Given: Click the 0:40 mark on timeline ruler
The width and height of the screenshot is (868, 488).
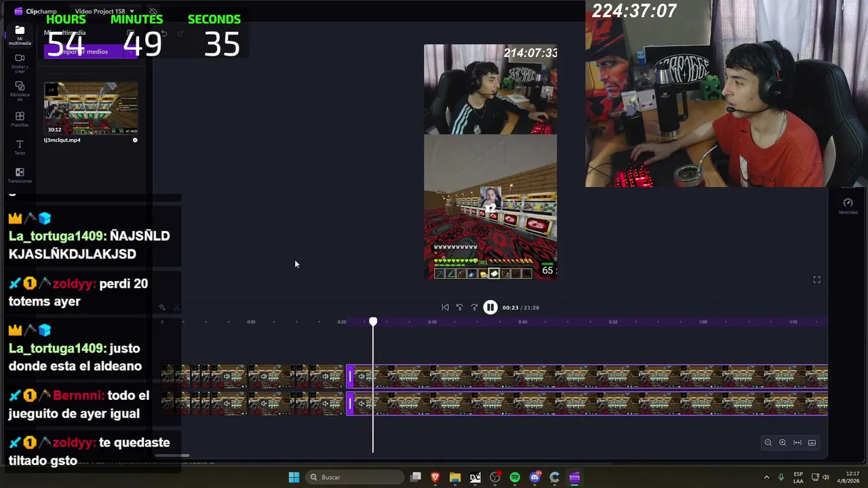Looking at the screenshot, I should pyautogui.click(x=522, y=322).
